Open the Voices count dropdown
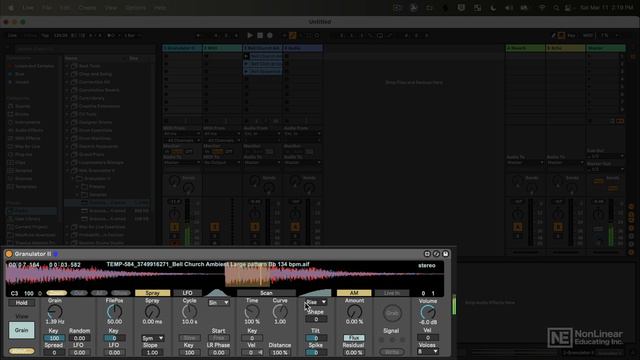 [x=428, y=351]
